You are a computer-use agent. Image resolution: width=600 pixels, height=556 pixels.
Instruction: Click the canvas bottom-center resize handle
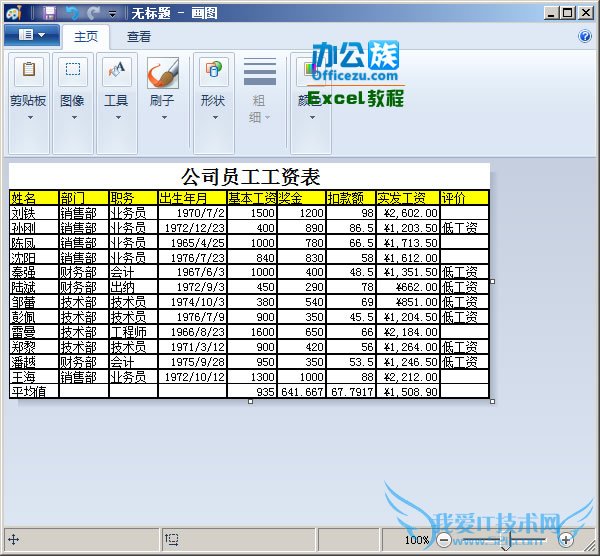(250, 401)
